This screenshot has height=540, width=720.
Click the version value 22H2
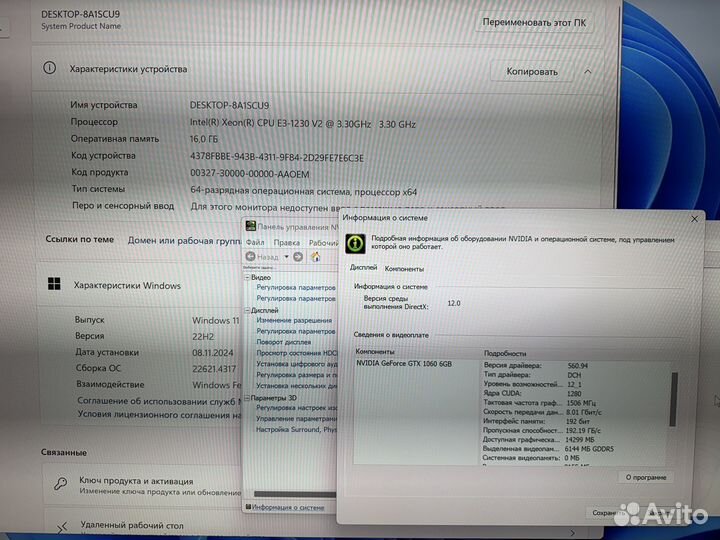(x=203, y=337)
